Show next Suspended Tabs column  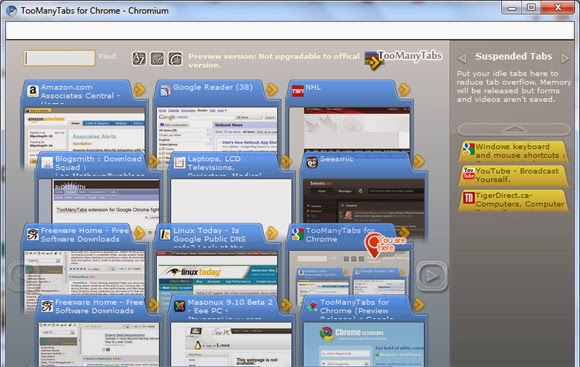(565, 58)
